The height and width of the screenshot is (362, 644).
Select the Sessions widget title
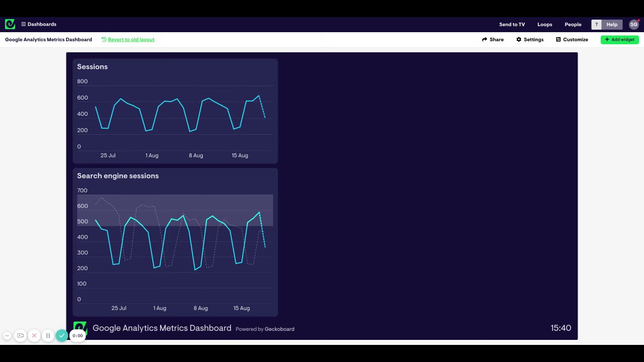pyautogui.click(x=92, y=66)
